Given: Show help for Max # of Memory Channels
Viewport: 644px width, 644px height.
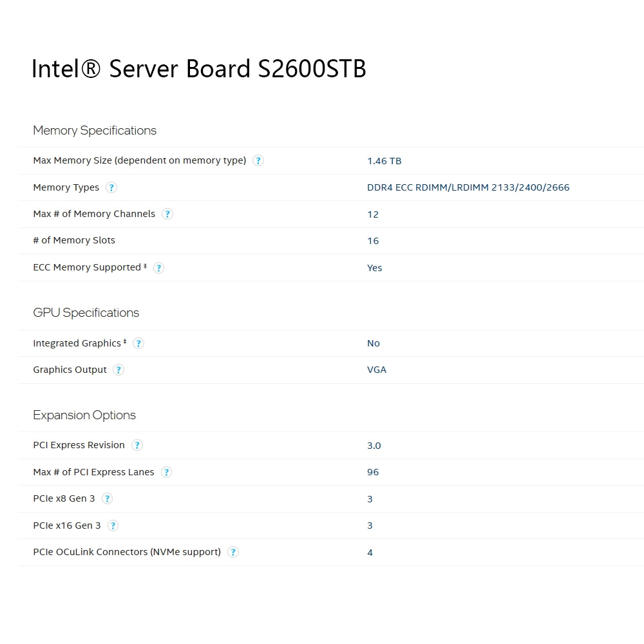Looking at the screenshot, I should (x=167, y=214).
